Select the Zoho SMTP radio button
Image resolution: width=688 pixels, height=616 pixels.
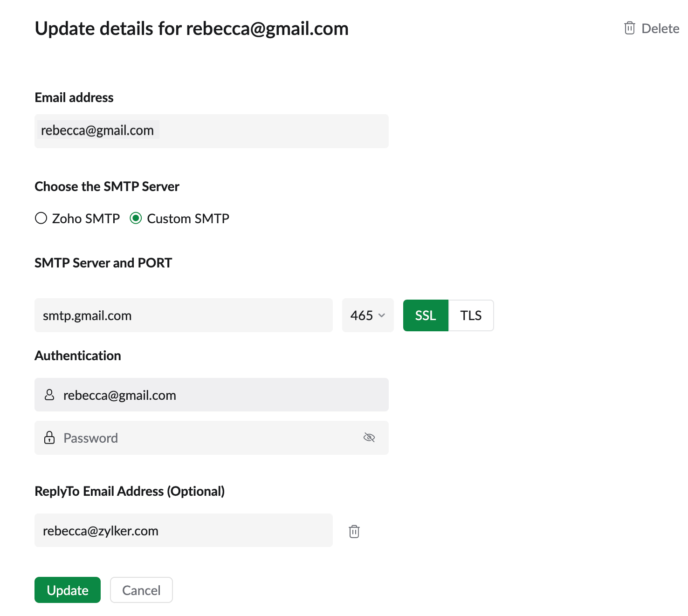point(41,218)
